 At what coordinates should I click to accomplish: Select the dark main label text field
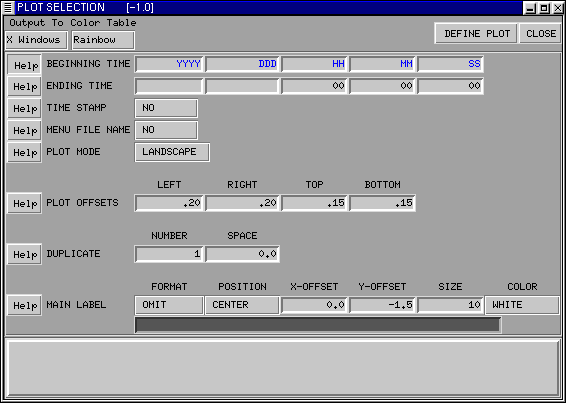(x=318, y=325)
